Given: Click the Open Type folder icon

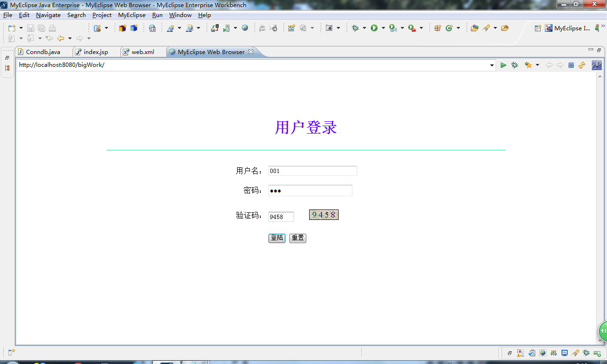Looking at the screenshot, I should [474, 28].
